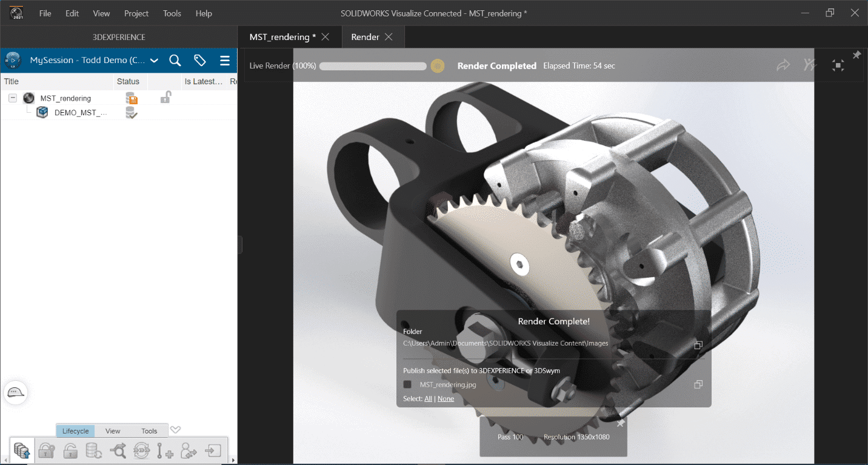Click the Live Render progress bar
This screenshot has height=465, width=868.
(x=373, y=65)
